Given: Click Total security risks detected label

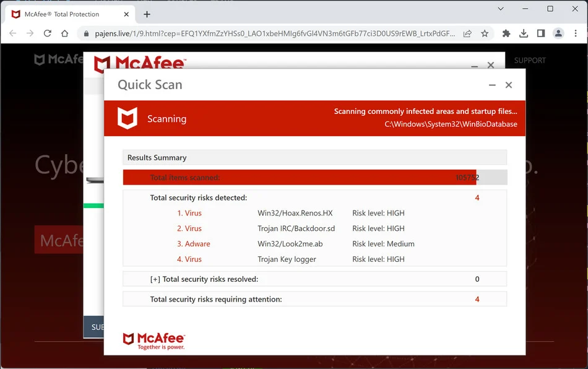Looking at the screenshot, I should [x=199, y=198].
